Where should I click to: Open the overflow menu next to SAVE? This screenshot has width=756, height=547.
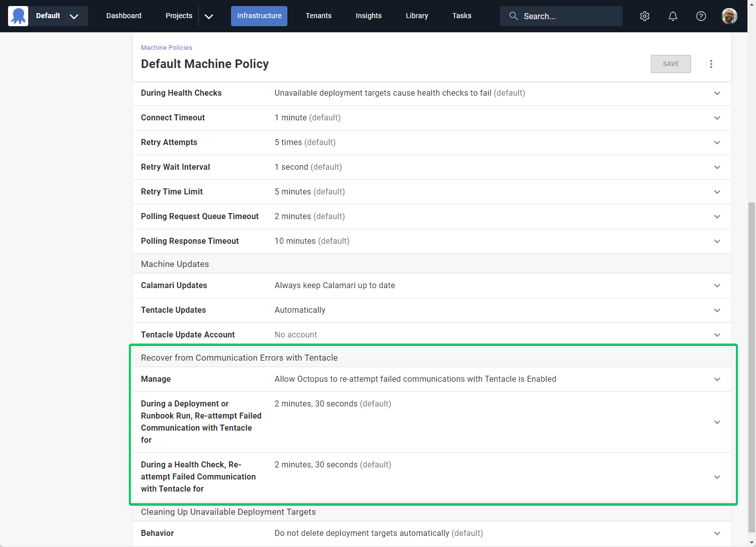(x=711, y=64)
